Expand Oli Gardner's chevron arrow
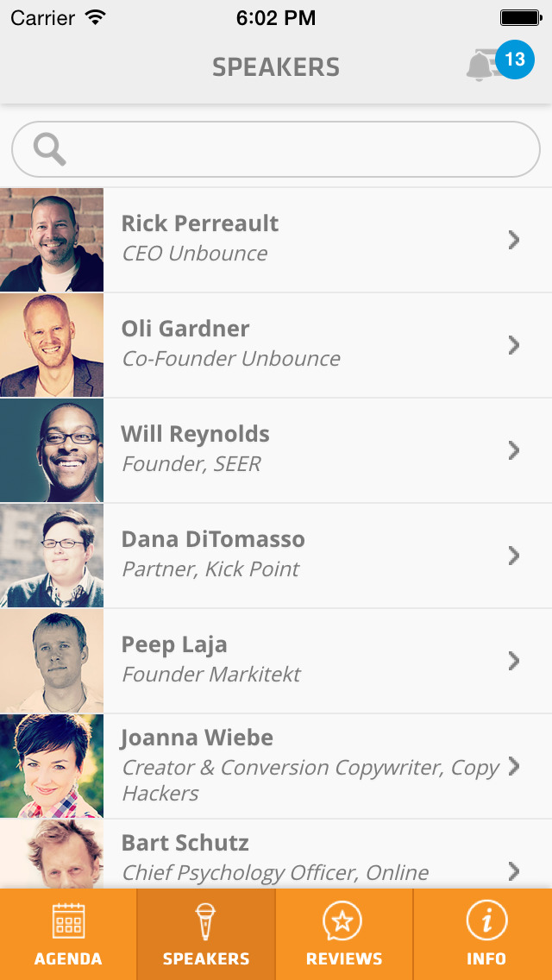The height and width of the screenshot is (980, 552). [514, 345]
